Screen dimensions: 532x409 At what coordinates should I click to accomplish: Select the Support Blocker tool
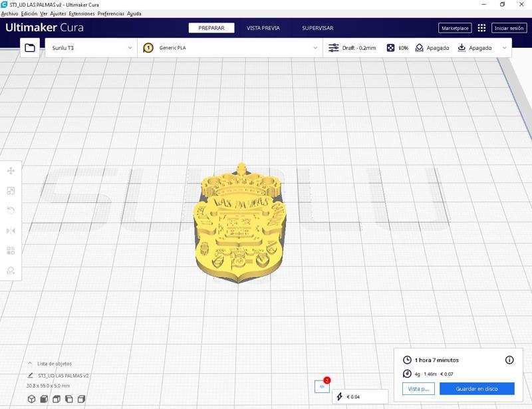pyautogui.click(x=11, y=271)
